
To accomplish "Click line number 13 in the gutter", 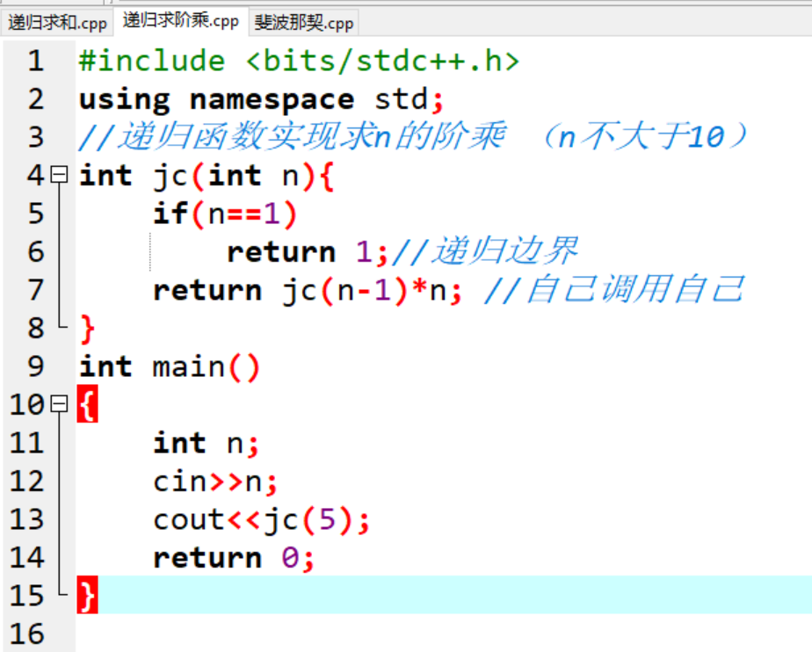I will [x=26, y=519].
